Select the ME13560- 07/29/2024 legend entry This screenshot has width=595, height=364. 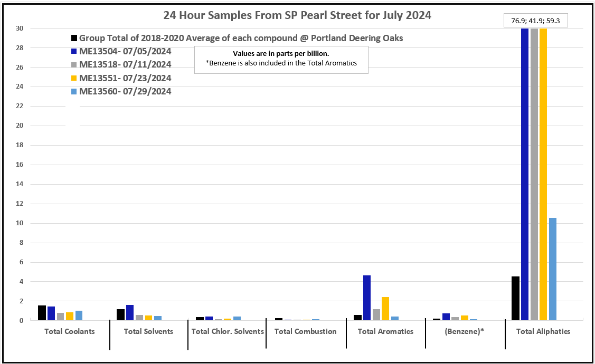pos(125,91)
